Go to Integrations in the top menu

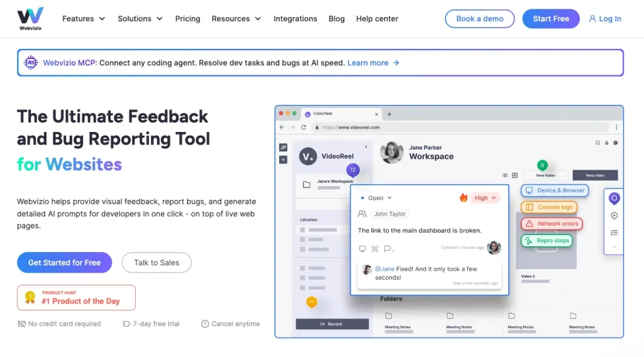pos(295,19)
